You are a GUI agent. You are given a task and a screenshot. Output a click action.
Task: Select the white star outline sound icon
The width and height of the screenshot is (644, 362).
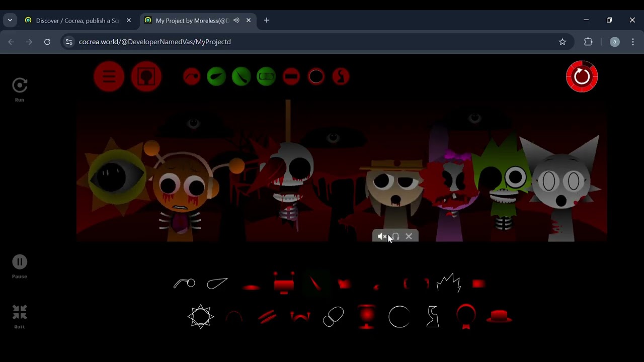201,317
